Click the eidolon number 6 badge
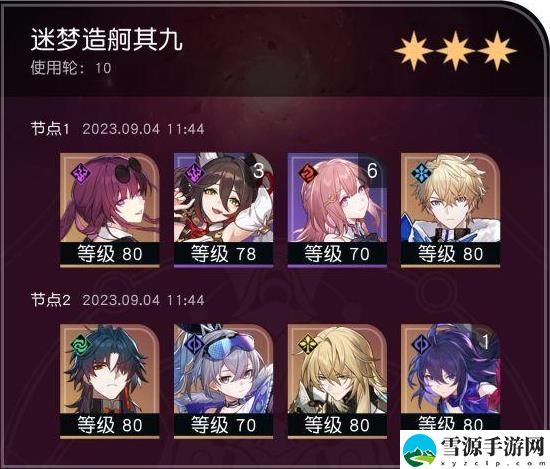Image resolution: width=550 pixels, height=469 pixels. click(x=372, y=171)
